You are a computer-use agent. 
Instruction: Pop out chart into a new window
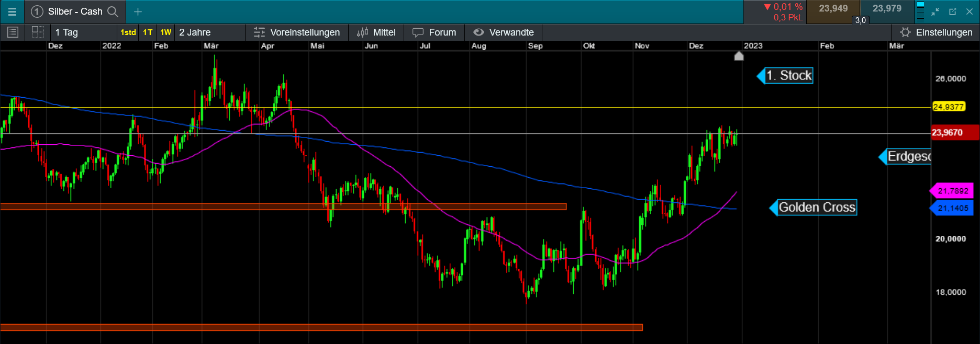click(953, 12)
